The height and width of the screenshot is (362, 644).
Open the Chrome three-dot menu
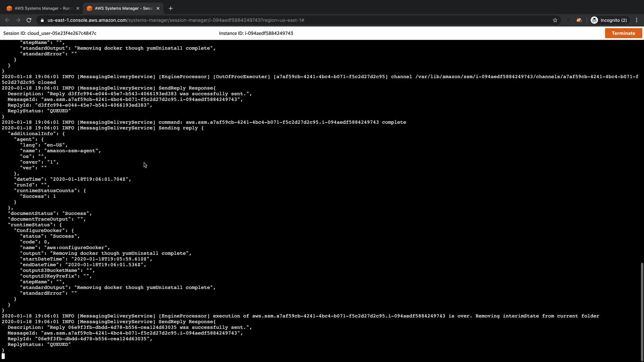(x=637, y=20)
